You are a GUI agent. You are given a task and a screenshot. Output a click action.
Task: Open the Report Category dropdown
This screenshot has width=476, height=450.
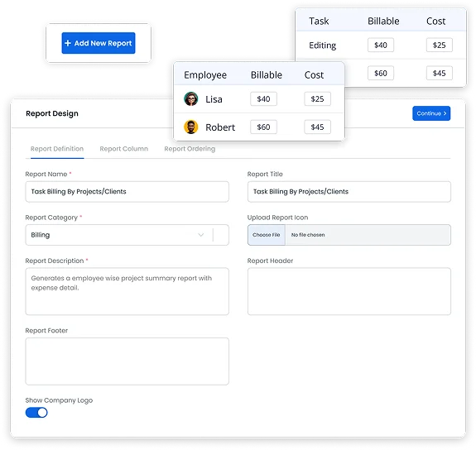coord(127,235)
